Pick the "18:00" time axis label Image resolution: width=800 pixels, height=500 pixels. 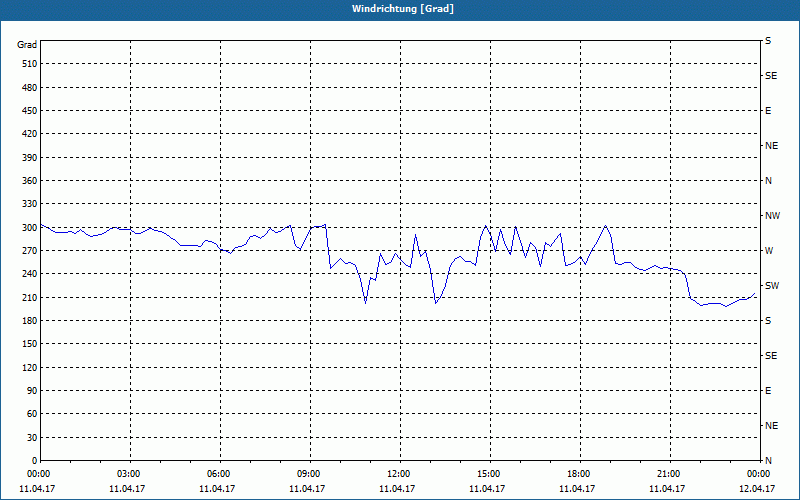[579, 474]
